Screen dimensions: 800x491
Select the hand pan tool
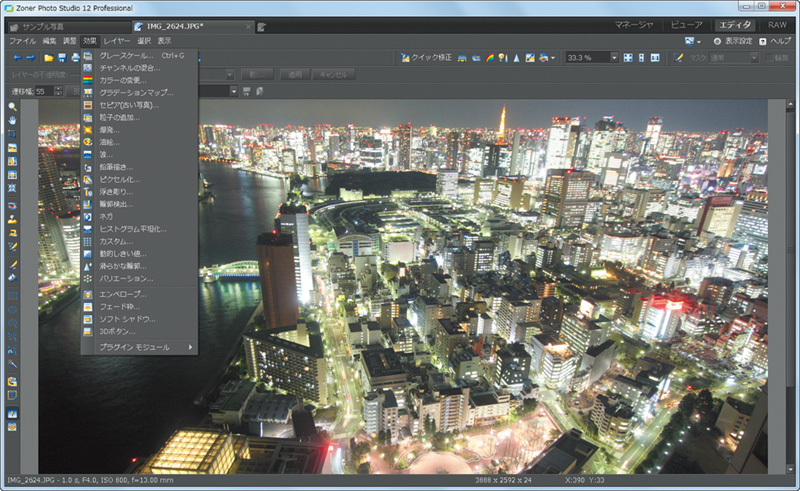click(x=12, y=120)
